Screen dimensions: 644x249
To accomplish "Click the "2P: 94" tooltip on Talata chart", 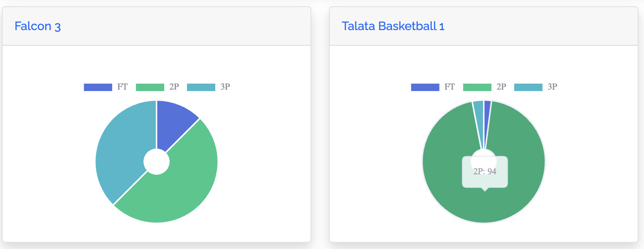I will 485,172.
